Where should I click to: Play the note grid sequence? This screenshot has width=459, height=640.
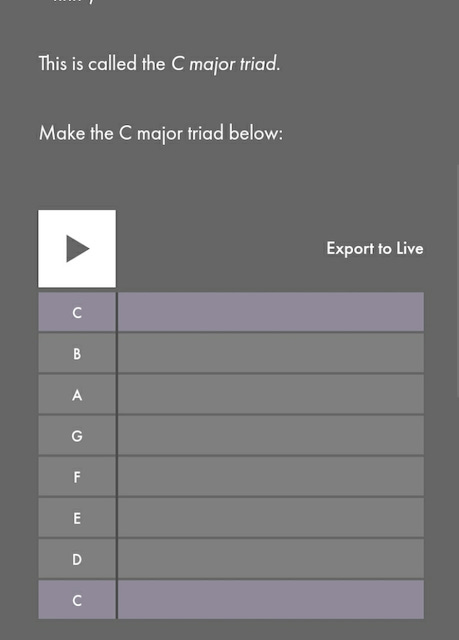pyautogui.click(x=77, y=249)
